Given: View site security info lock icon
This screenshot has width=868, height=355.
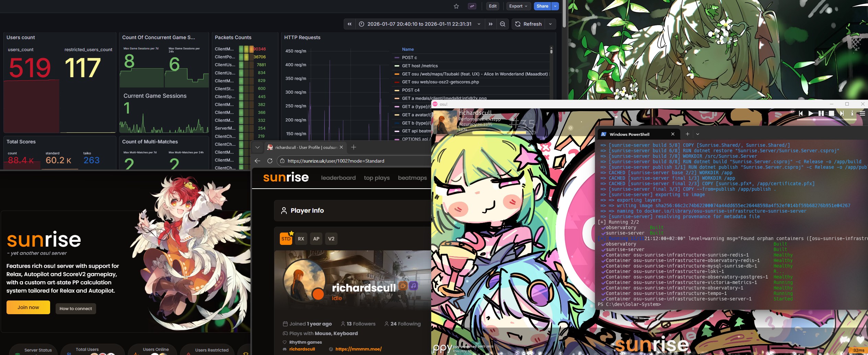Looking at the screenshot, I should (x=282, y=161).
